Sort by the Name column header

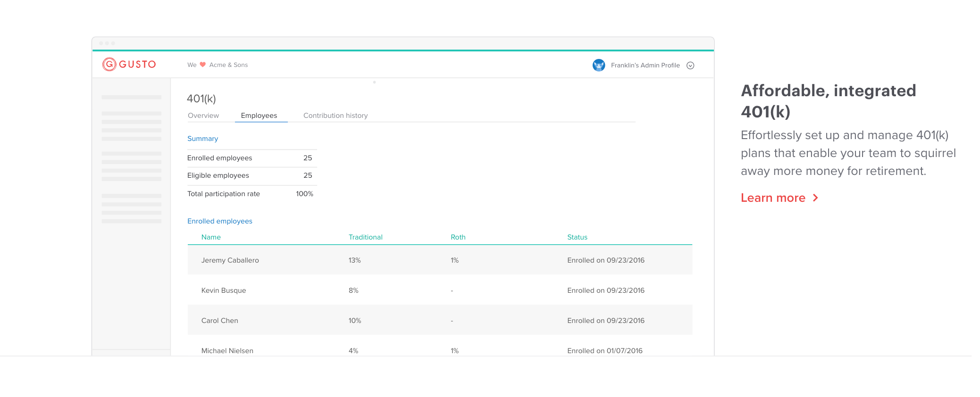point(211,237)
